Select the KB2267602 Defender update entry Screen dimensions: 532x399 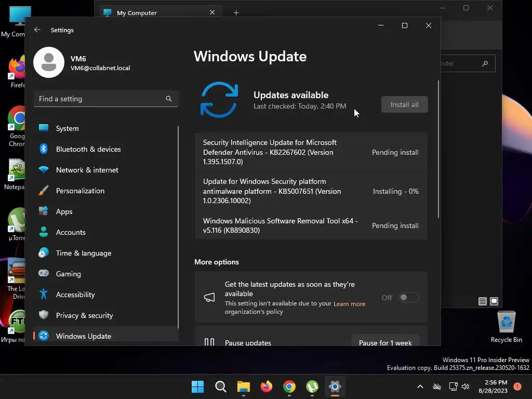(x=311, y=152)
